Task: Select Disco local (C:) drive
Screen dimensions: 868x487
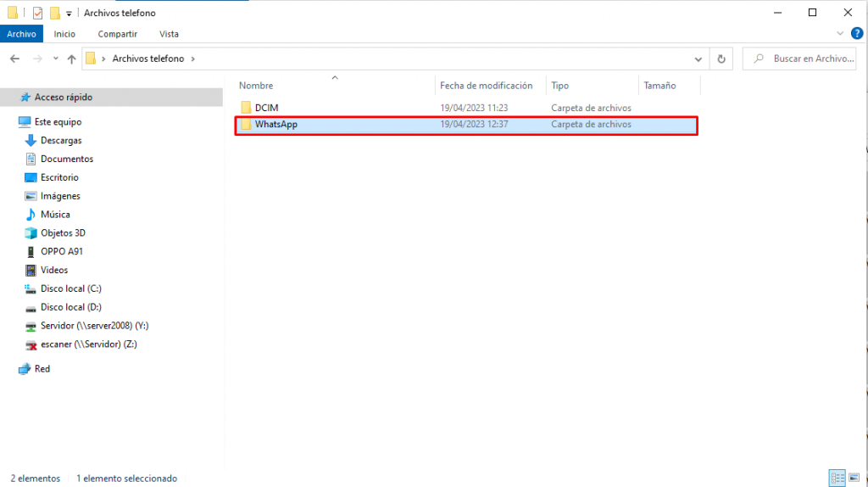Action: coord(71,289)
